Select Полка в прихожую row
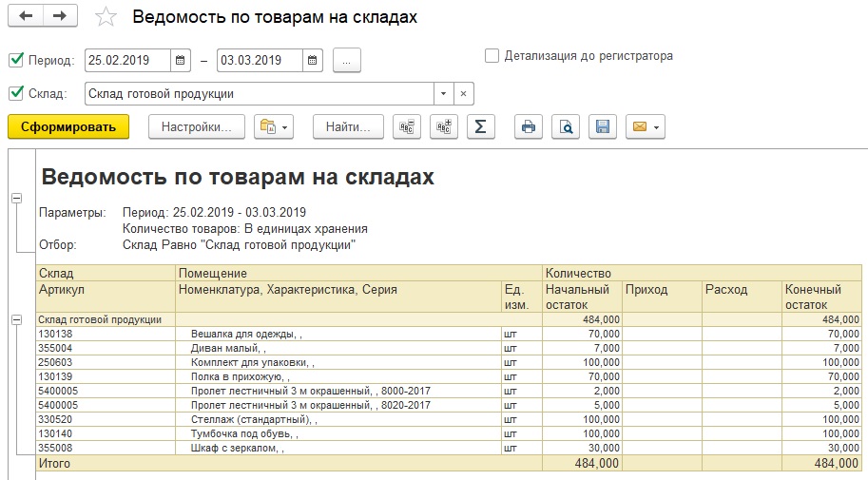This screenshot has height=480, width=868. 449,377
